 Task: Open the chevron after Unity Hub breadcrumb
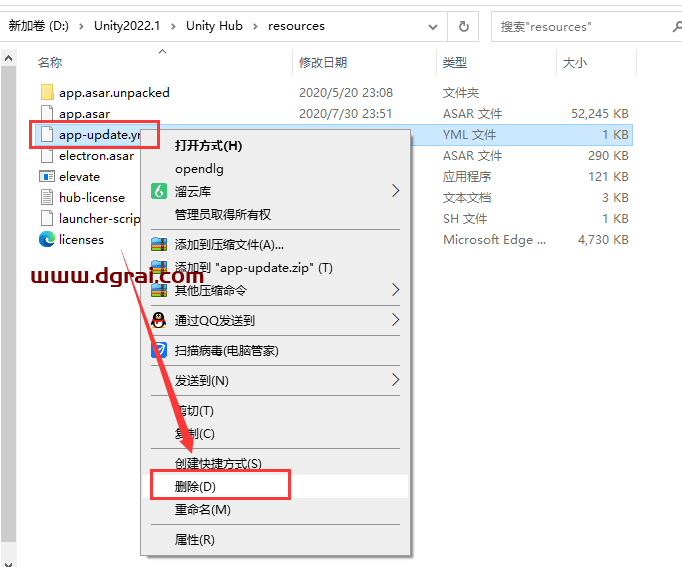pos(255,27)
